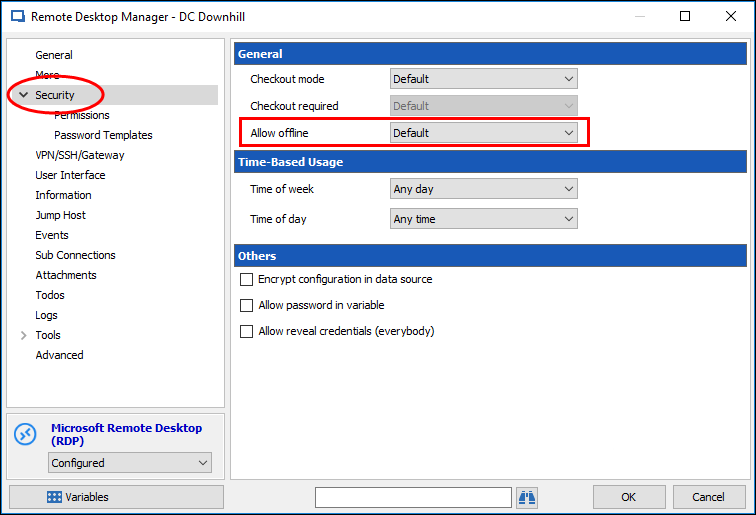The height and width of the screenshot is (515, 756).
Task: Click the Variables grid icon
Action: 54,497
